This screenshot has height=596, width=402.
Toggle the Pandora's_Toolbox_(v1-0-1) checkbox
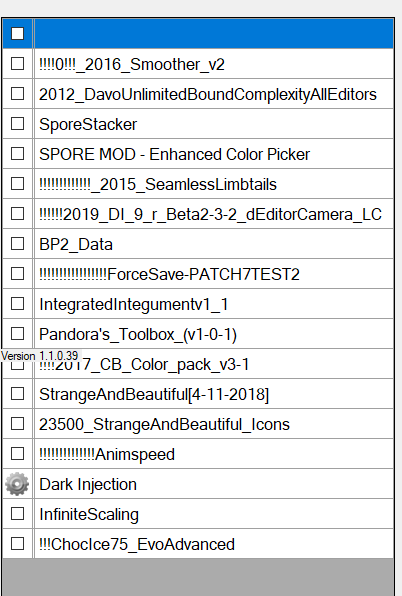(x=17, y=334)
